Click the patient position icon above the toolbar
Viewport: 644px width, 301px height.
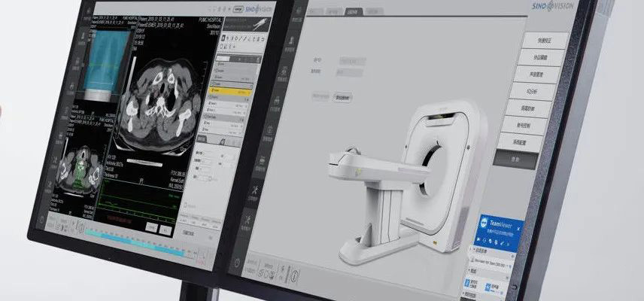(260, 25)
